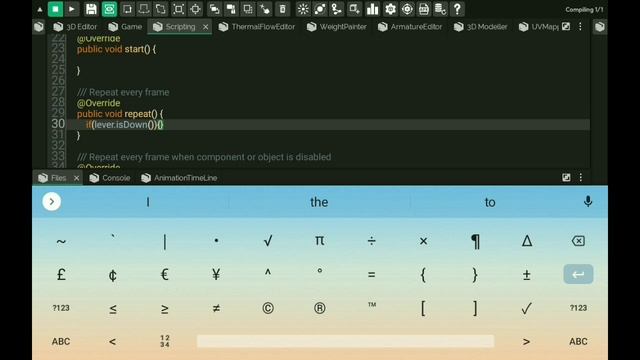Click line number 30 in the gutter
This screenshot has width=640, height=360.
coord(58,124)
